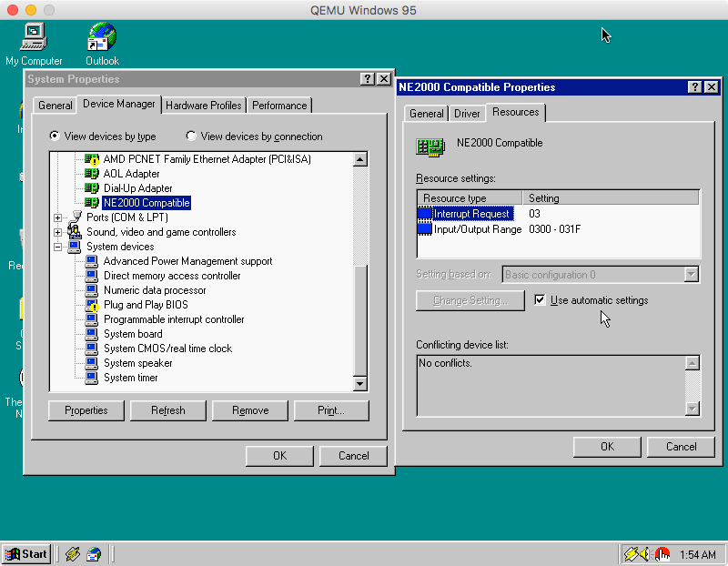Click the System timer icon
Screen dimensions: 728x566
tap(92, 378)
